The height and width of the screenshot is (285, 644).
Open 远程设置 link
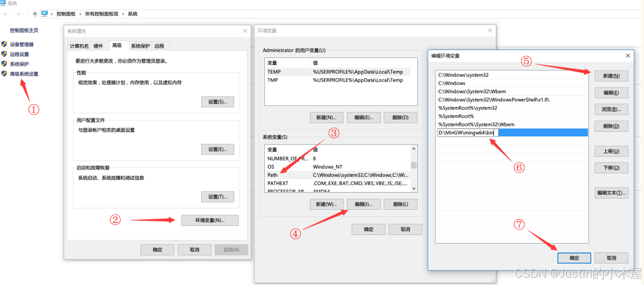click(x=19, y=54)
